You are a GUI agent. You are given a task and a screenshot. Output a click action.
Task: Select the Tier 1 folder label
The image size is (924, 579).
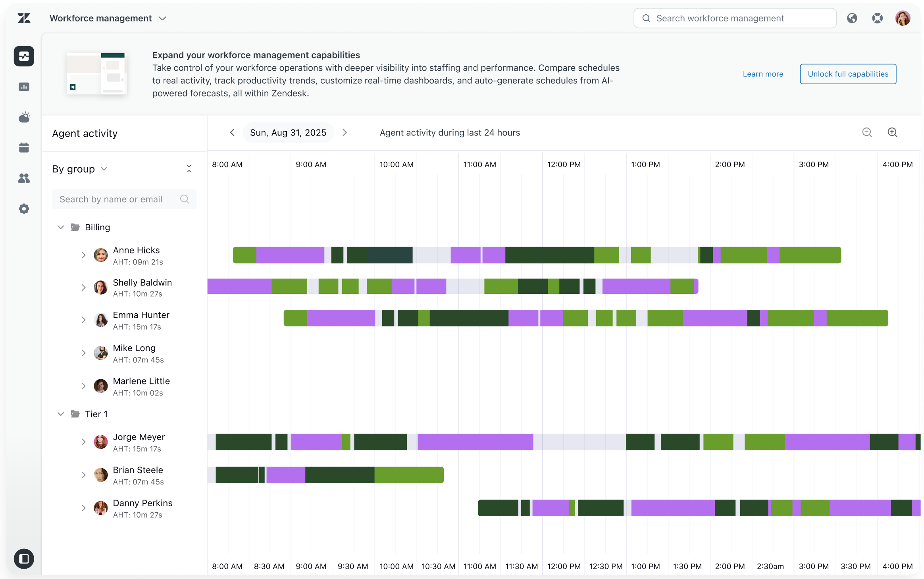[96, 414]
